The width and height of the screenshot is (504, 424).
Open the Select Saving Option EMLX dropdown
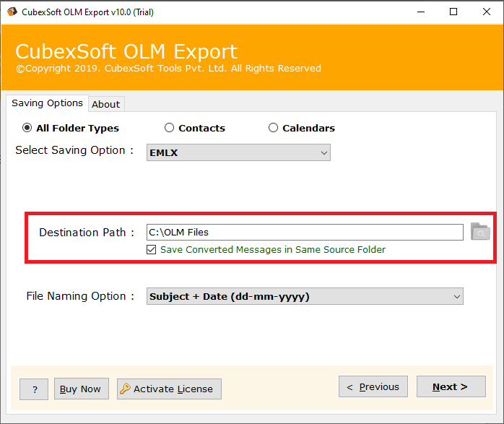pyautogui.click(x=238, y=152)
